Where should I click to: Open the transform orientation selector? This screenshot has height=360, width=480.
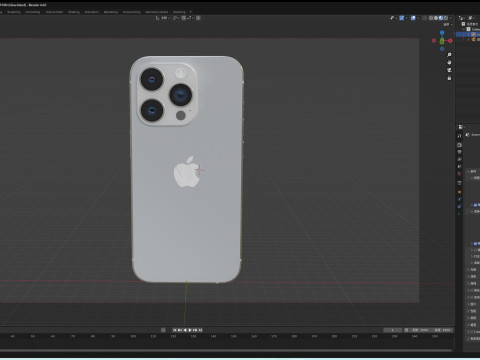162,18
